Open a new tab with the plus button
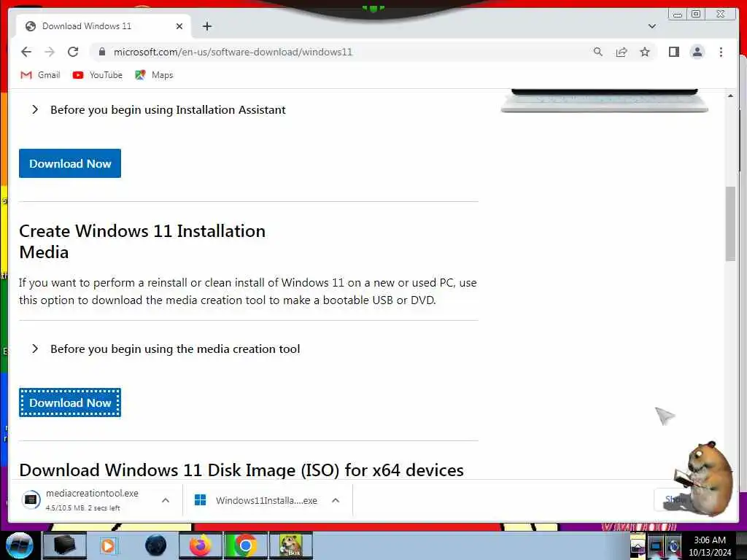This screenshot has height=560, width=747. (206, 26)
